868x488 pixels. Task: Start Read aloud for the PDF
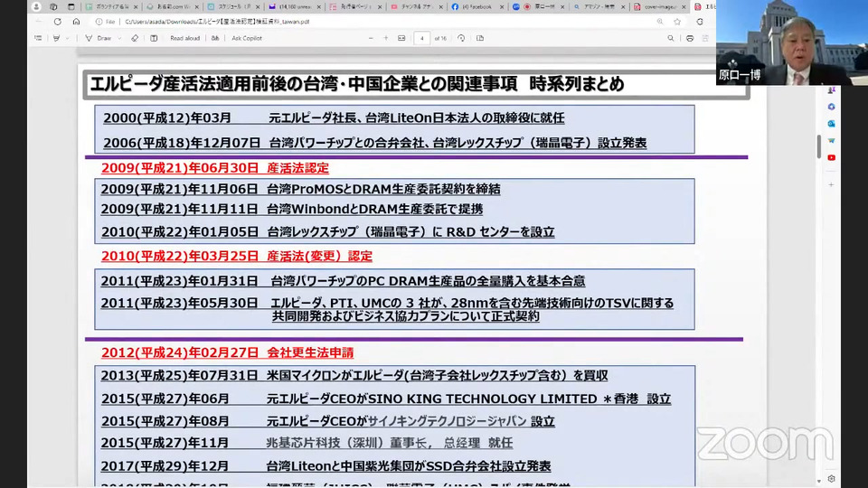tap(184, 38)
